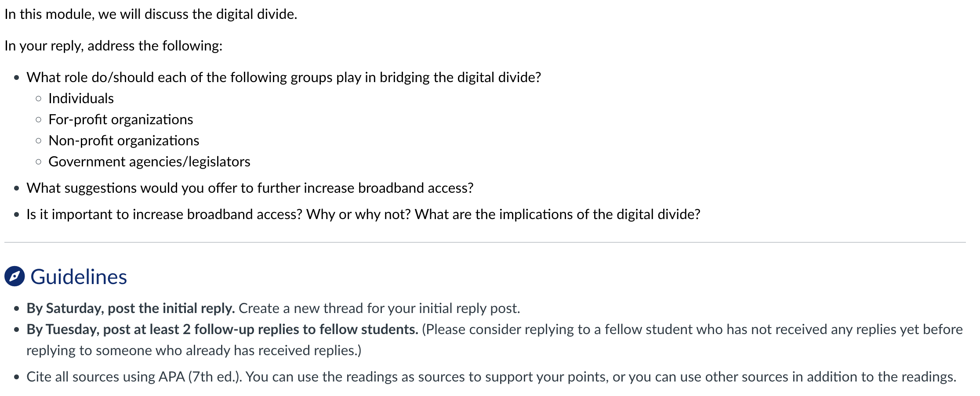980x396 pixels.
Task: Click the compass icon beside Guidelines
Action: [x=15, y=277]
